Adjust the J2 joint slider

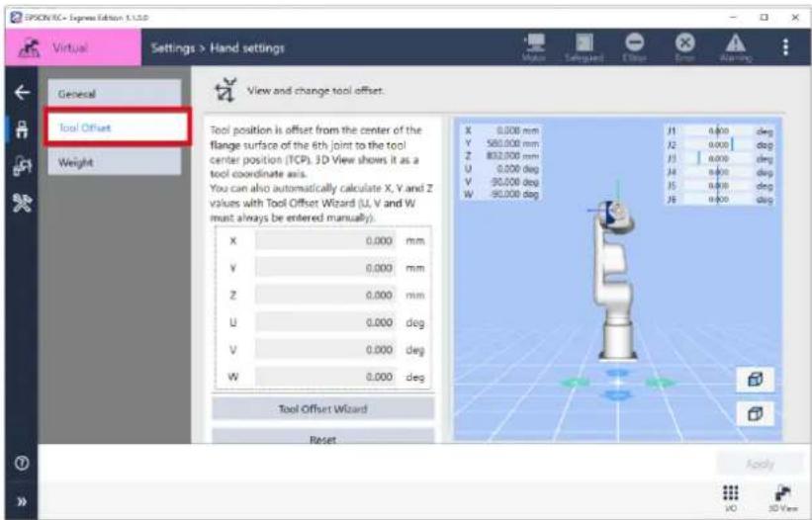[718, 145]
